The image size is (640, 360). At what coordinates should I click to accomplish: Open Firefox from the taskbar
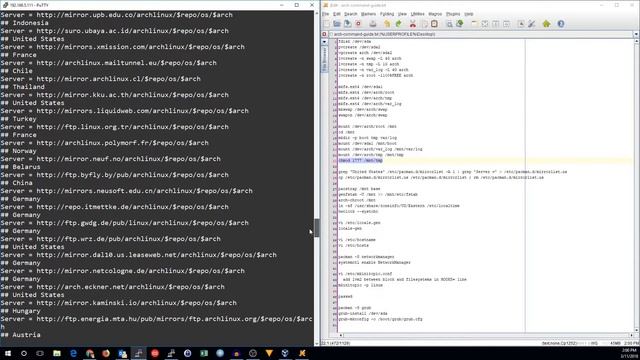click(x=106, y=353)
